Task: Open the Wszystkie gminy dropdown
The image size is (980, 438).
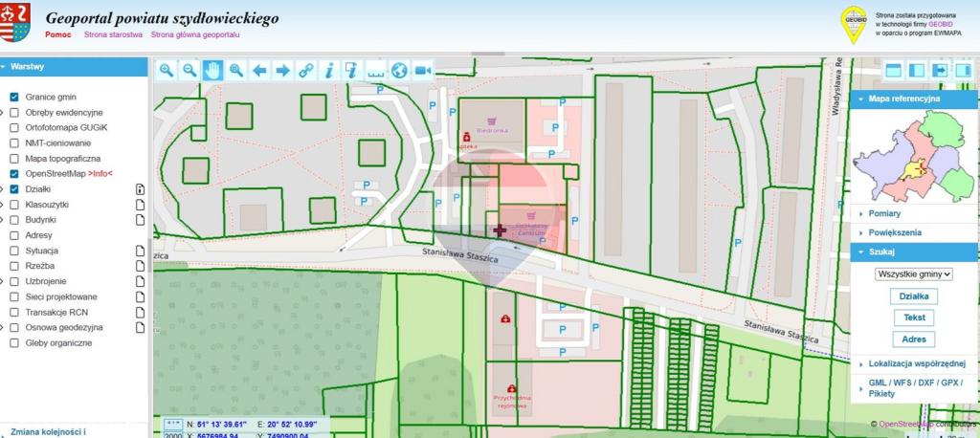Action: pyautogui.click(x=914, y=274)
